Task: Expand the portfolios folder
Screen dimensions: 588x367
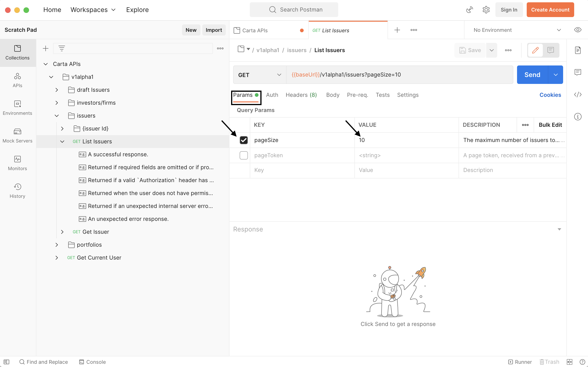Action: [57, 245]
